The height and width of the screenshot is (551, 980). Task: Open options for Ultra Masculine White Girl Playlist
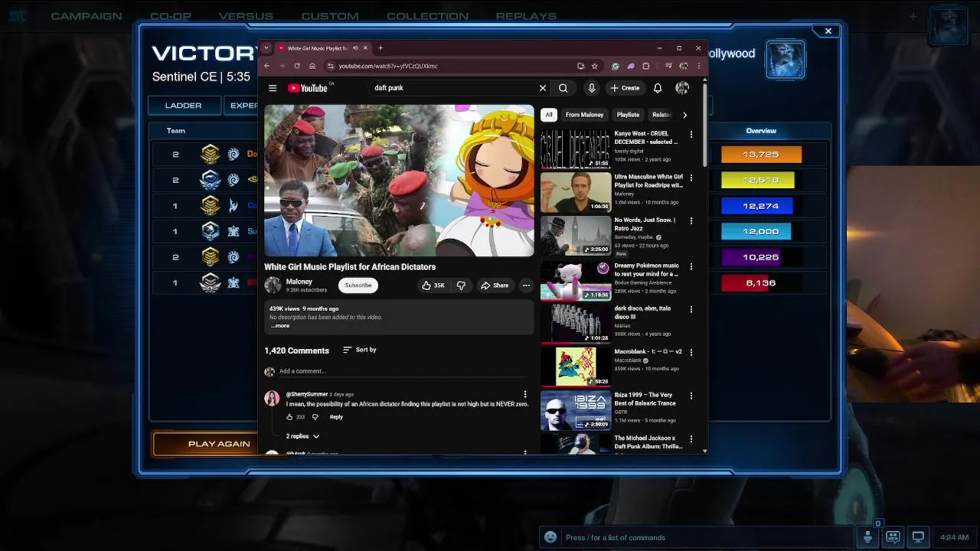pyautogui.click(x=691, y=178)
